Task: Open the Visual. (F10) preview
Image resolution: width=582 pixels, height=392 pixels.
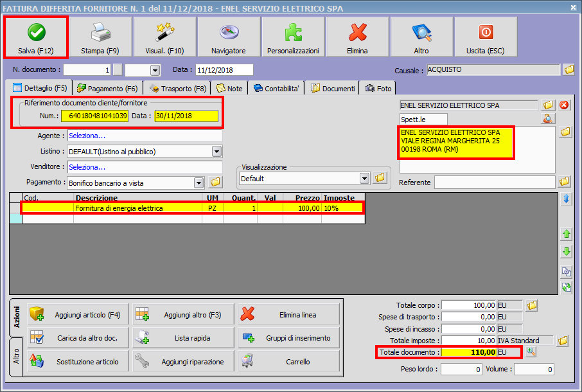Action: [x=164, y=37]
